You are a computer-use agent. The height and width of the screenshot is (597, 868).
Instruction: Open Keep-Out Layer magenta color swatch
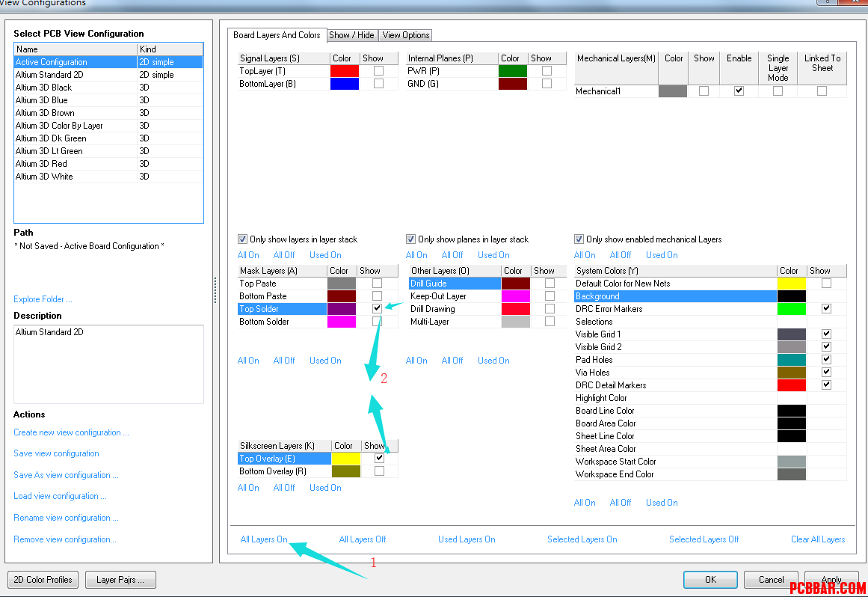coord(516,296)
